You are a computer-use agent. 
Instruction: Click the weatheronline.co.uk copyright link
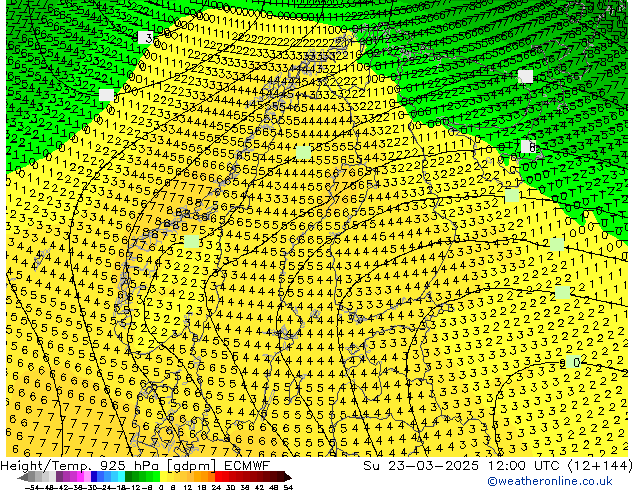click(549, 481)
